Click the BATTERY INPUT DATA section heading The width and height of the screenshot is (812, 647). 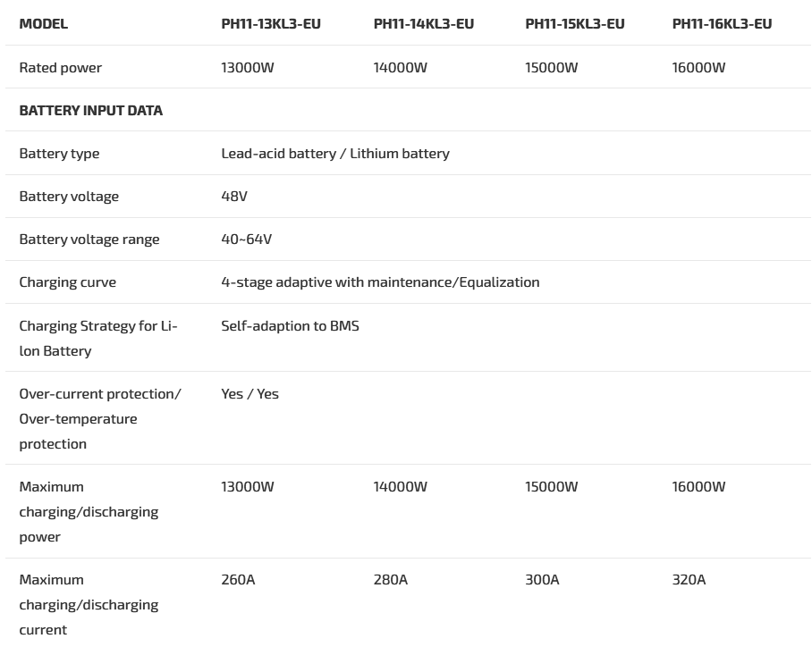(x=90, y=111)
